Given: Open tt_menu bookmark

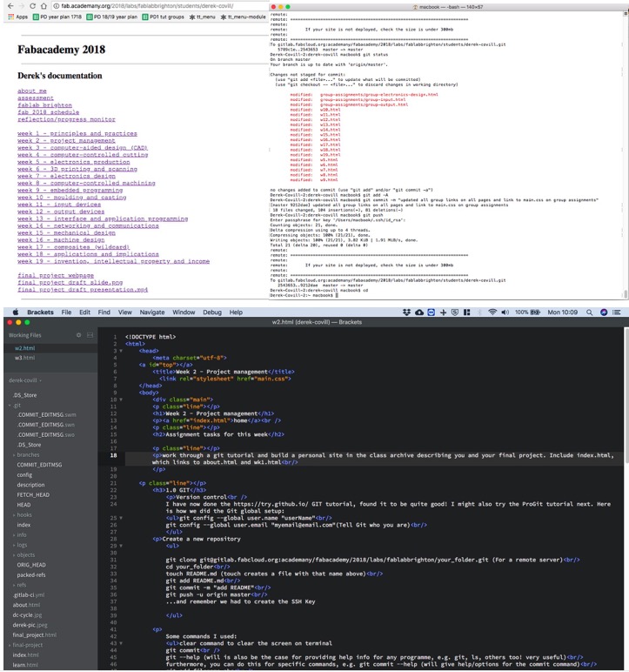Looking at the screenshot, I should (202, 17).
